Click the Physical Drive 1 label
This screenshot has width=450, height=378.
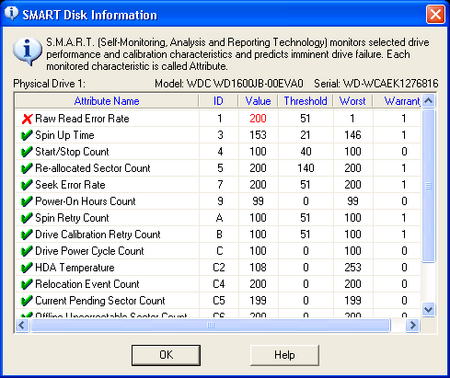(49, 83)
